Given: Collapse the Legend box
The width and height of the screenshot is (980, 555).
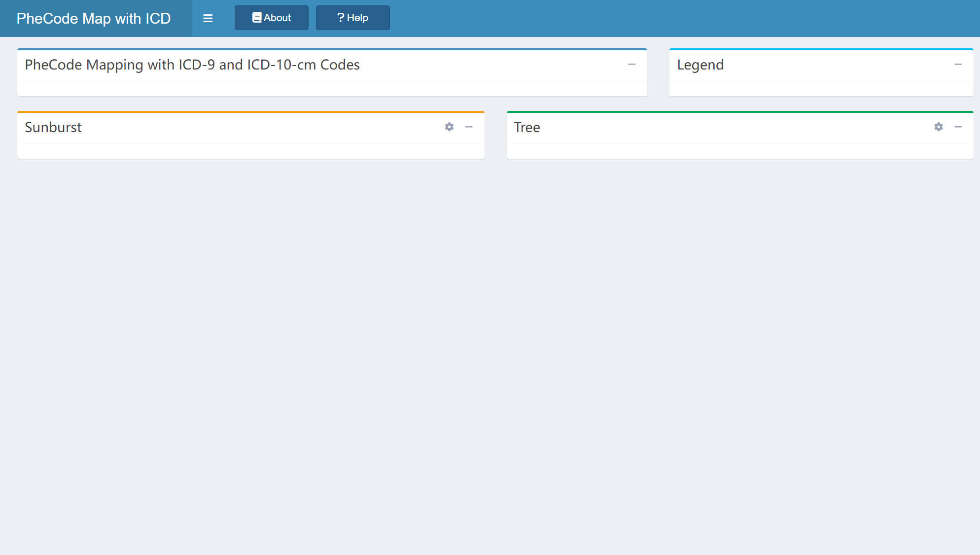Looking at the screenshot, I should pos(958,65).
